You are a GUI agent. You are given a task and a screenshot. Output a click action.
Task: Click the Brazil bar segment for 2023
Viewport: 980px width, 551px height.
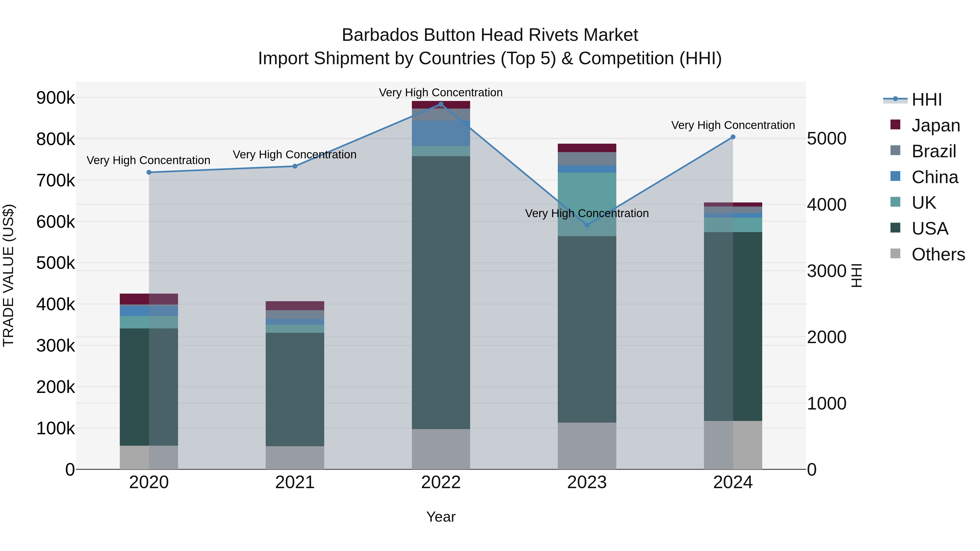coord(587,159)
